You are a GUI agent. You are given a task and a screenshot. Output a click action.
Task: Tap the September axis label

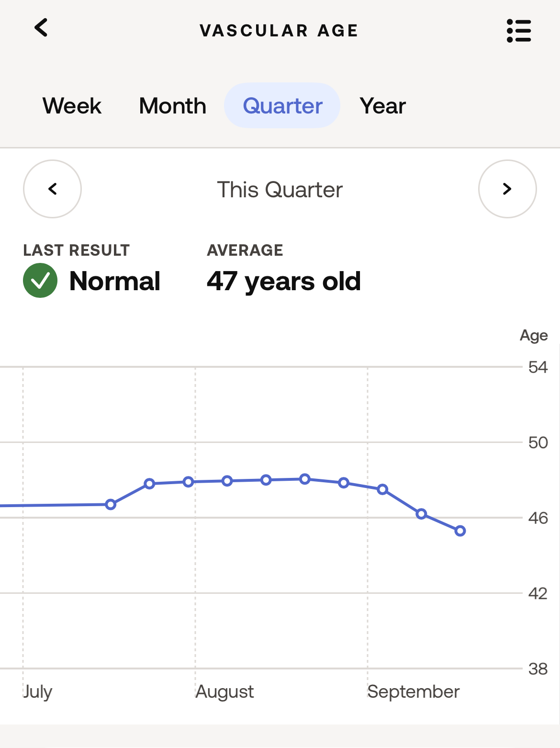click(414, 691)
